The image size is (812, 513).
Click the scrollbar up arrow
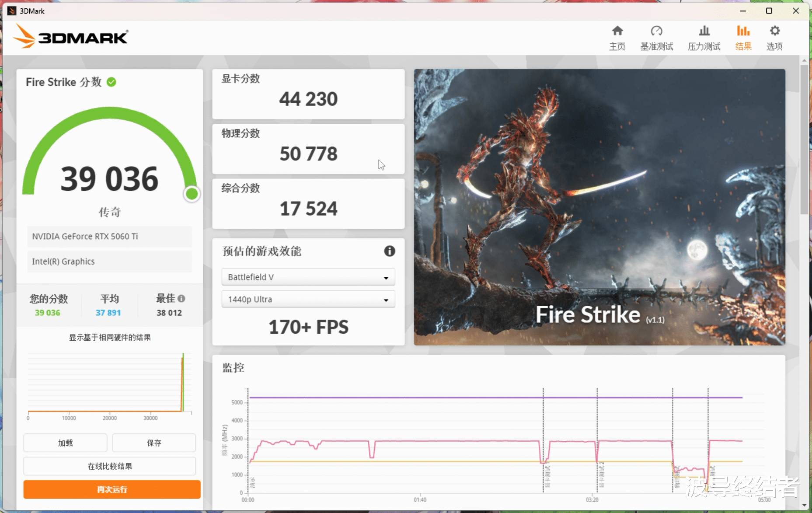(804, 60)
